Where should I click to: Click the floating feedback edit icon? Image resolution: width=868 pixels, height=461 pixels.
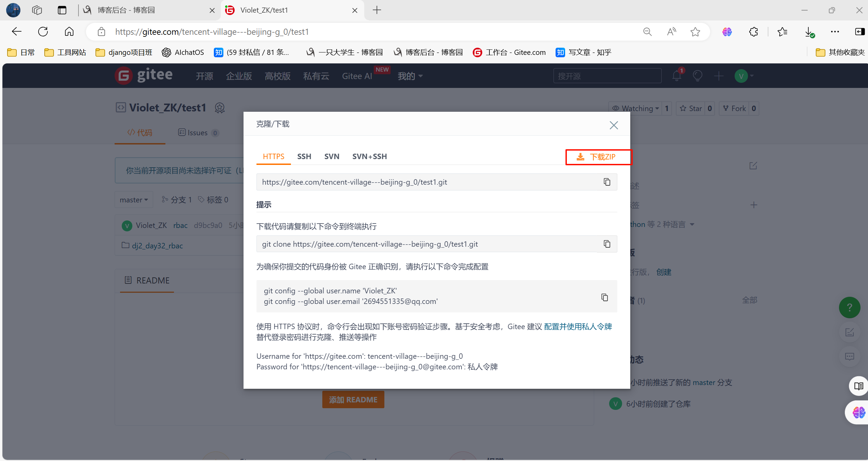(x=850, y=332)
